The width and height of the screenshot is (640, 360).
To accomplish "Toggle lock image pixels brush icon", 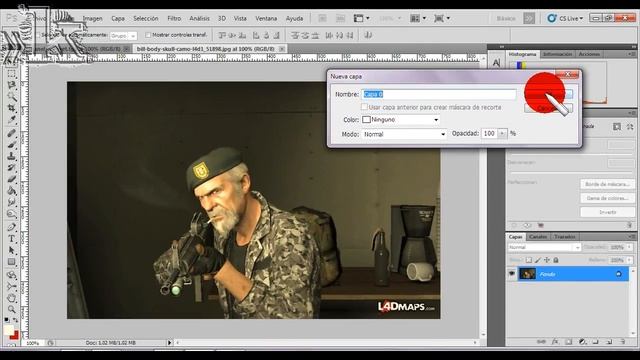I will click(x=538, y=260).
